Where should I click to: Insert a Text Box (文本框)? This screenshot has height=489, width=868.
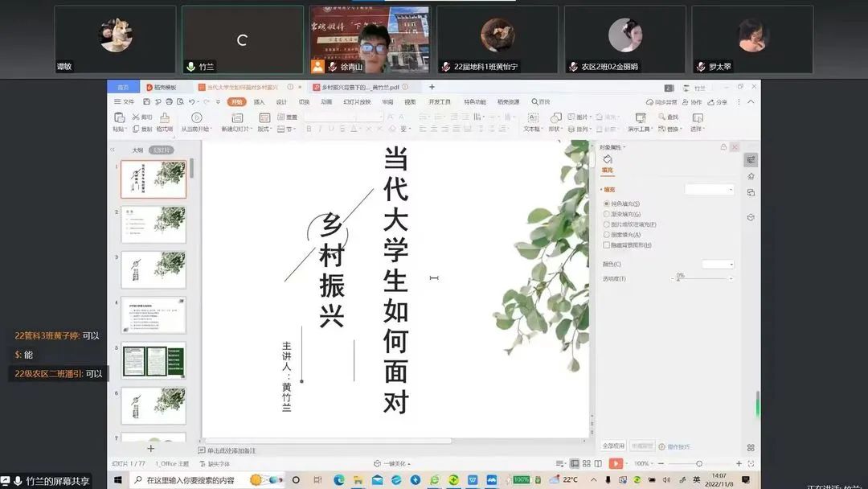point(532,118)
